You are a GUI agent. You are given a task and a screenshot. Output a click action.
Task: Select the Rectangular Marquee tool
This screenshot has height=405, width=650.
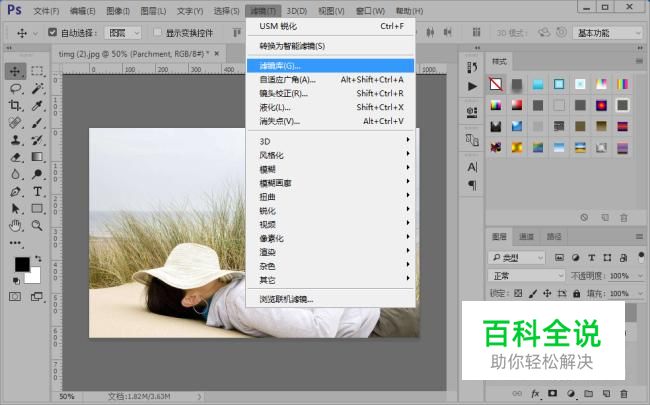pos(37,71)
